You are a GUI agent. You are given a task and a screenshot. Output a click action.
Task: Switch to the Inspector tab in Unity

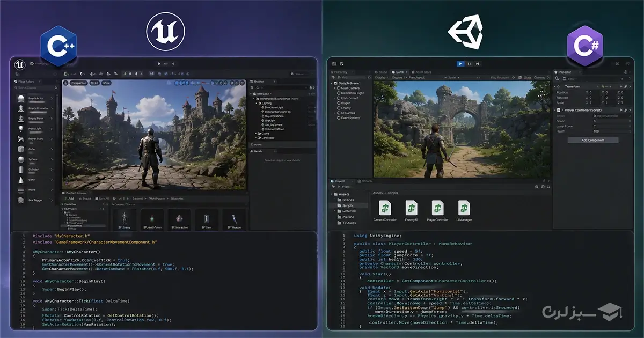[x=564, y=71]
